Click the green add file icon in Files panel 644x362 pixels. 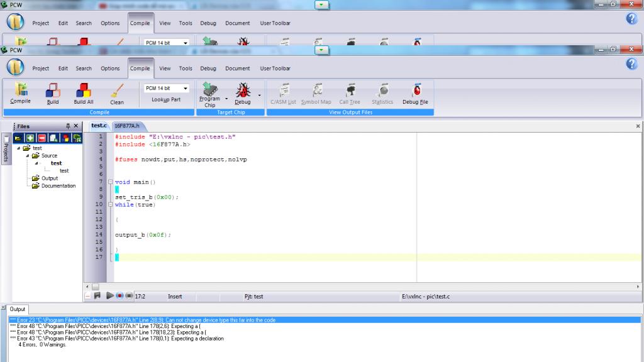(30, 138)
